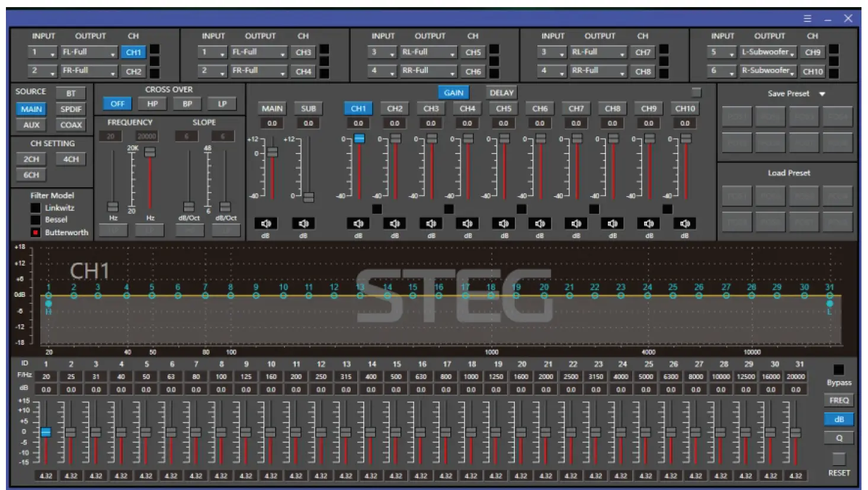Mute channel CH5 speaker icon
Viewport: 868px width, 490px height.
click(504, 223)
